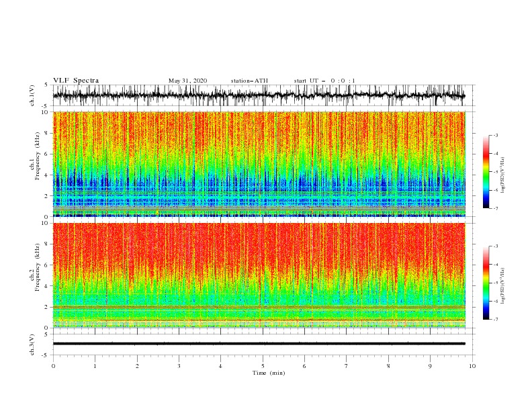Viewport: 532px width, 411px height.
Task: Click the time axis tick label "3"
Action: point(179,366)
